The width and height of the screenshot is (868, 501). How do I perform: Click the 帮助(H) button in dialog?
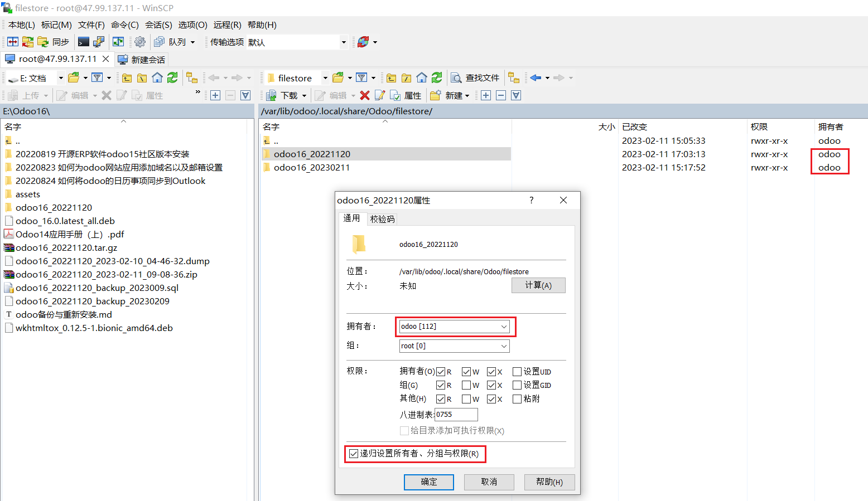[549, 482]
